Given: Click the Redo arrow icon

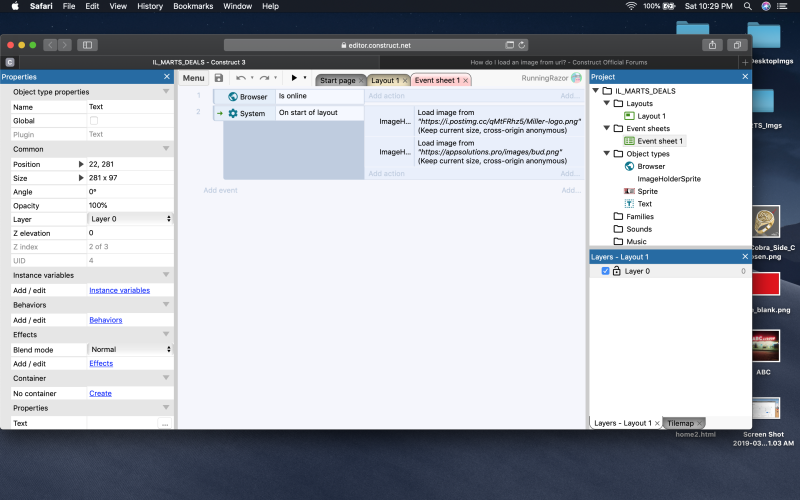Looking at the screenshot, I should (x=264, y=78).
